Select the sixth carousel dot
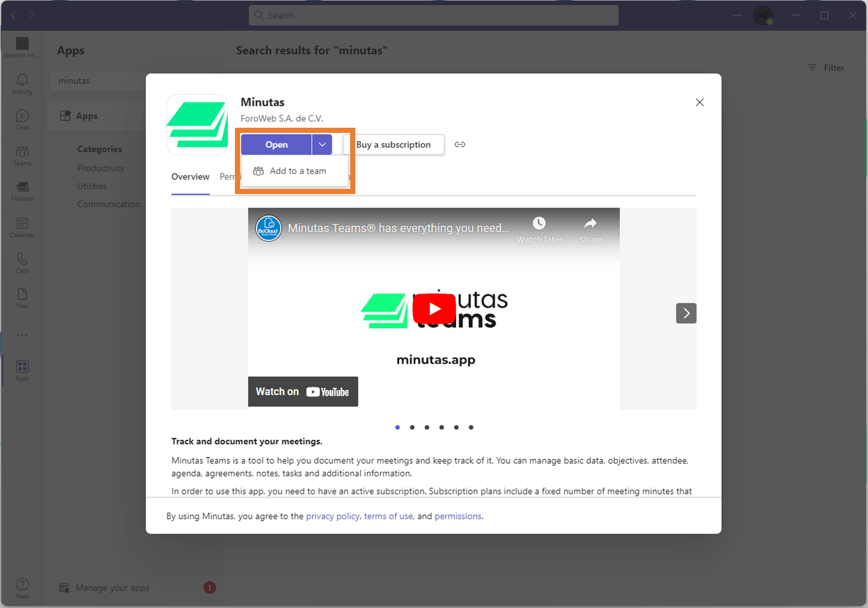This screenshot has width=868, height=608. (x=471, y=427)
